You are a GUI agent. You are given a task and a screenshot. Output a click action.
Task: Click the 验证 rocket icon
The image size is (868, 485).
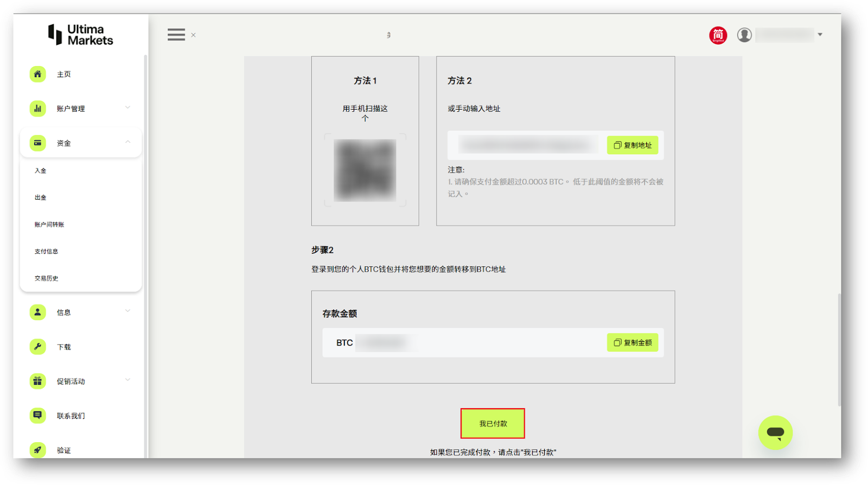click(37, 450)
